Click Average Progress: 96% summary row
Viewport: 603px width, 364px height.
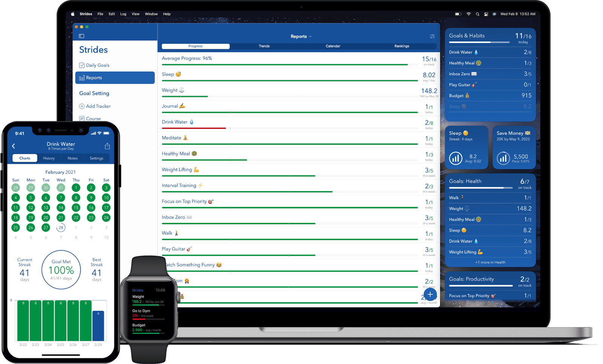299,60
